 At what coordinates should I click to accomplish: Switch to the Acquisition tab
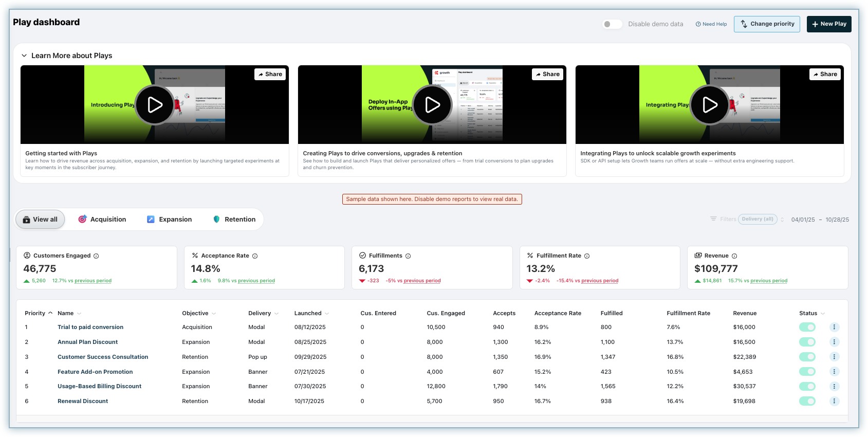(102, 220)
